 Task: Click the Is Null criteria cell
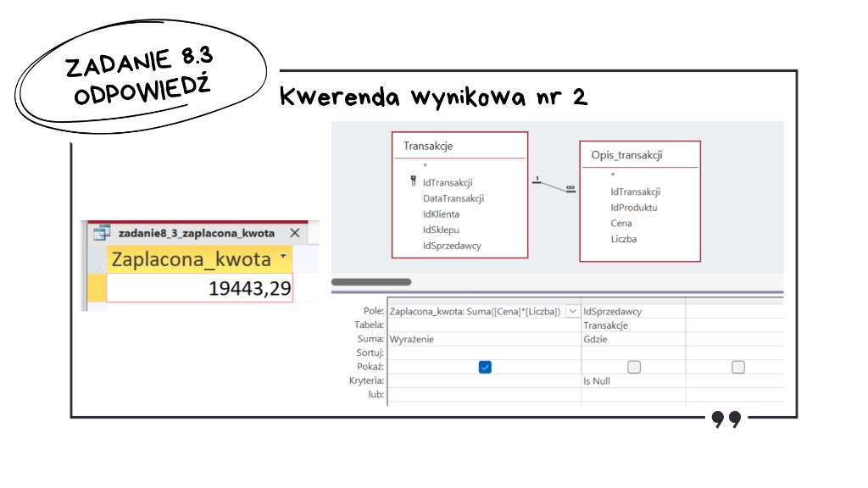click(633, 380)
